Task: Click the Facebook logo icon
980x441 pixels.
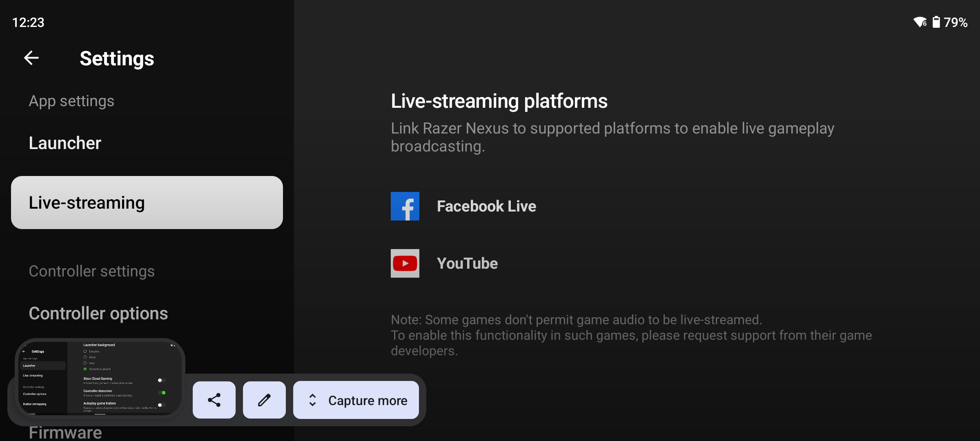Action: (405, 206)
